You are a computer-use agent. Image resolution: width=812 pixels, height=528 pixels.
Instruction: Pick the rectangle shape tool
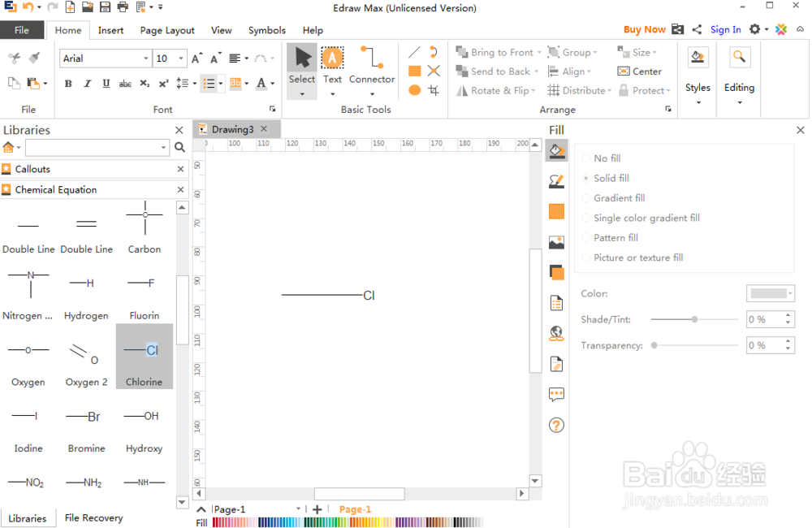(x=414, y=71)
